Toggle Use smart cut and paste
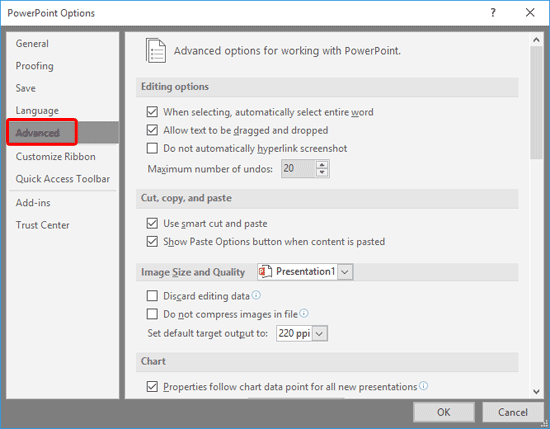550x429 pixels. click(x=152, y=223)
